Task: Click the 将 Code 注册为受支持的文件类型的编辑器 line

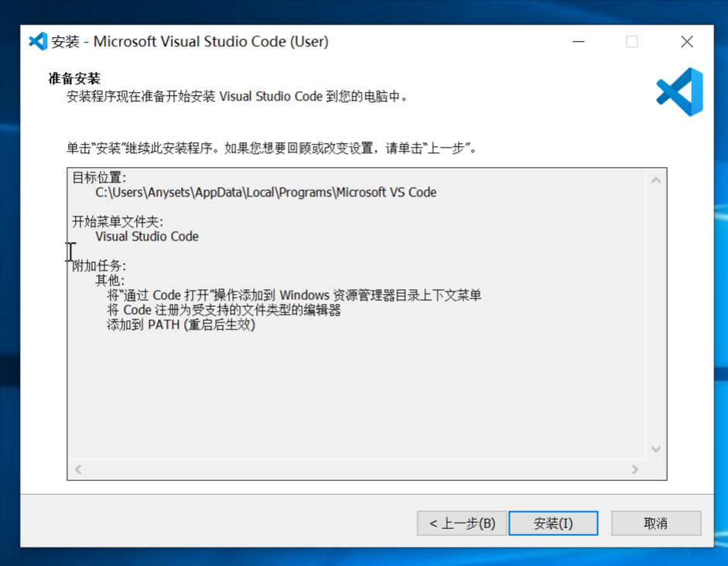Action: [x=224, y=310]
